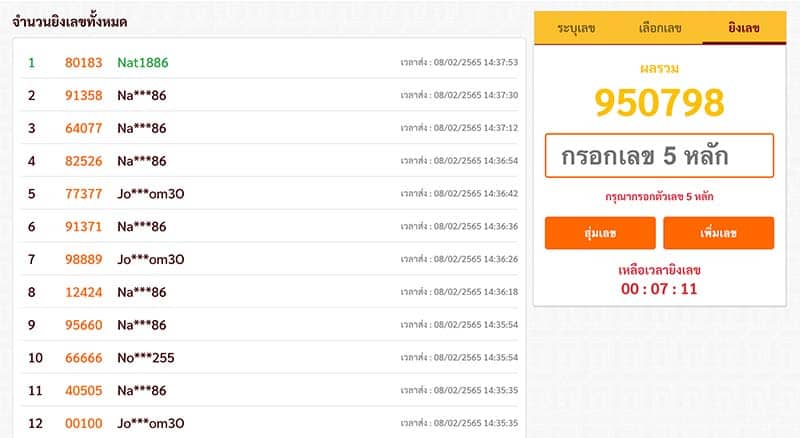Click the username Nat1886
This screenshot has height=438, width=800.
tap(143, 63)
